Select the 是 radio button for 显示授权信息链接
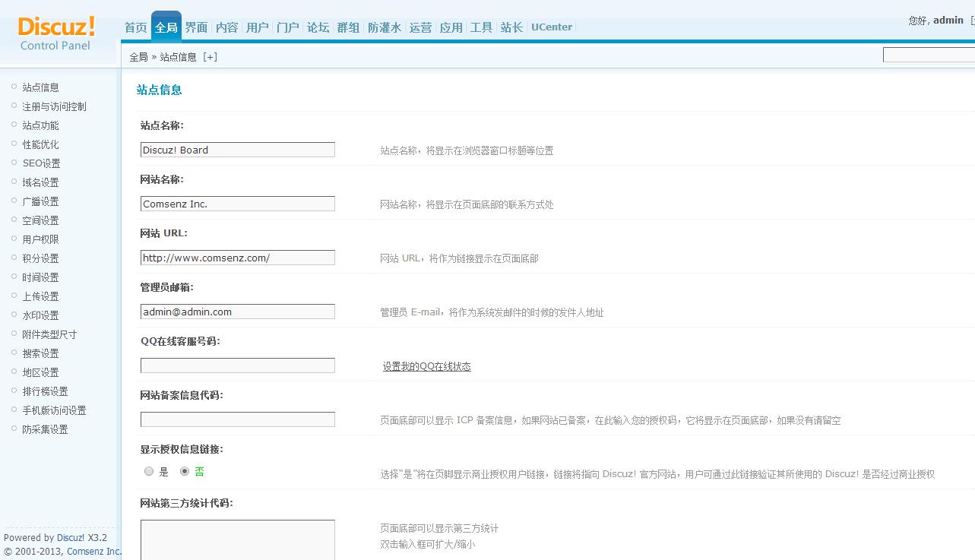This screenshot has width=975, height=560. tap(149, 471)
